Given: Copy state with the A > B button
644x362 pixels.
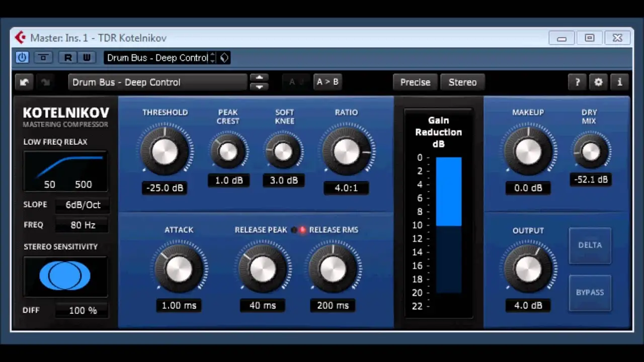Looking at the screenshot, I should [x=328, y=81].
